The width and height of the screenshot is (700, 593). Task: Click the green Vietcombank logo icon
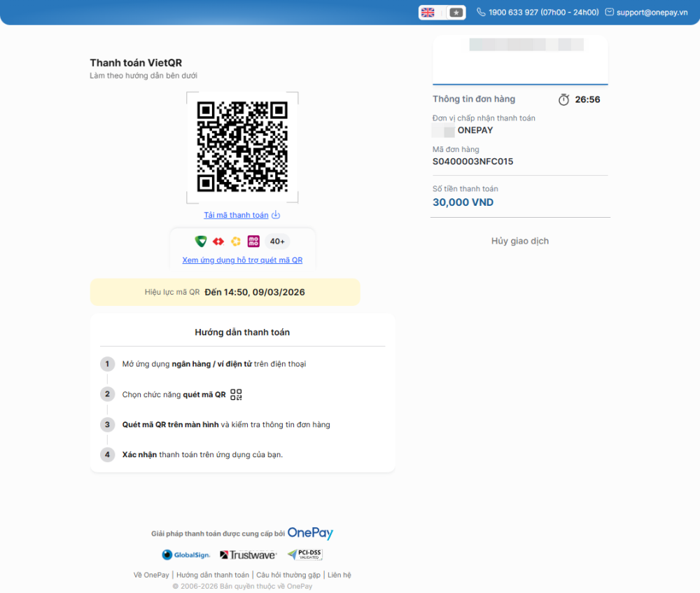201,242
